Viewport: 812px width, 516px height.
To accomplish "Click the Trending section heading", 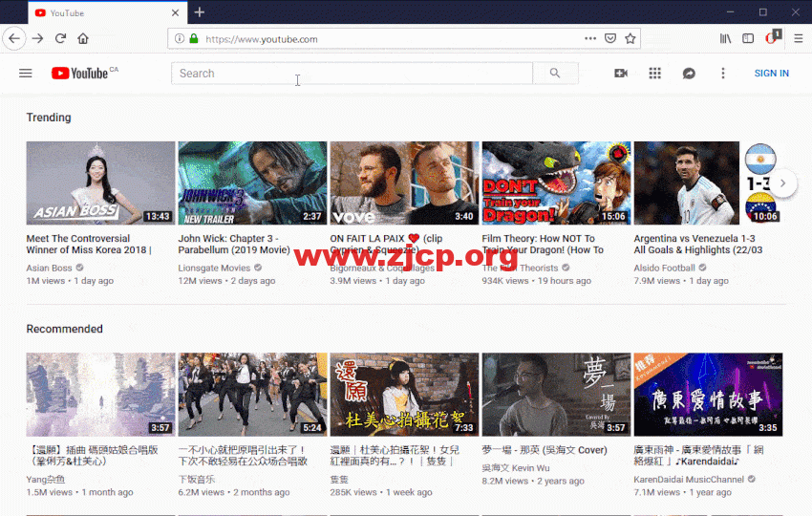I will (49, 118).
